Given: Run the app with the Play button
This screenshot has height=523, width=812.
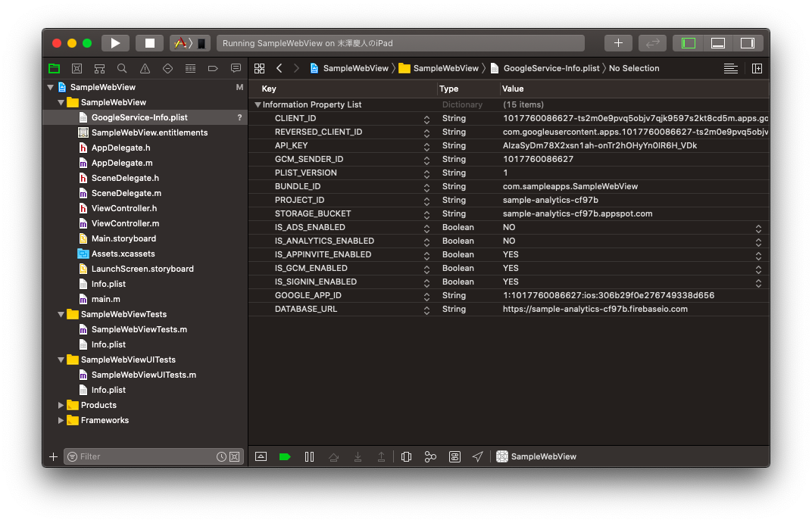Looking at the screenshot, I should pos(115,43).
